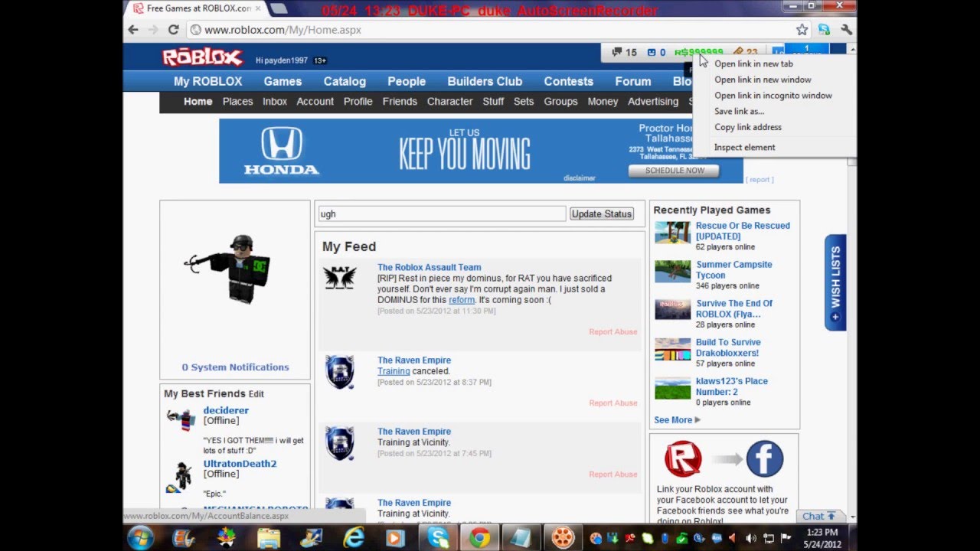The image size is (980, 551).
Task: Click the ad 'report' link
Action: (759, 180)
